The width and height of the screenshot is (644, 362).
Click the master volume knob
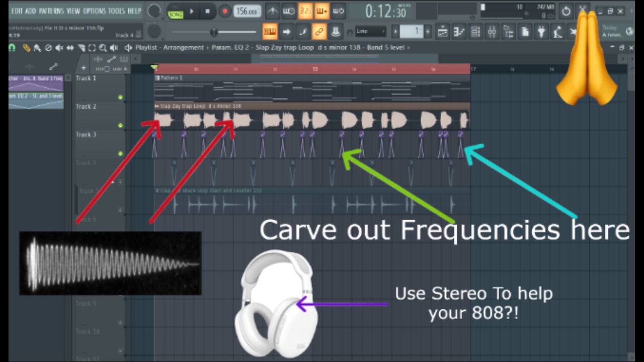tap(154, 11)
